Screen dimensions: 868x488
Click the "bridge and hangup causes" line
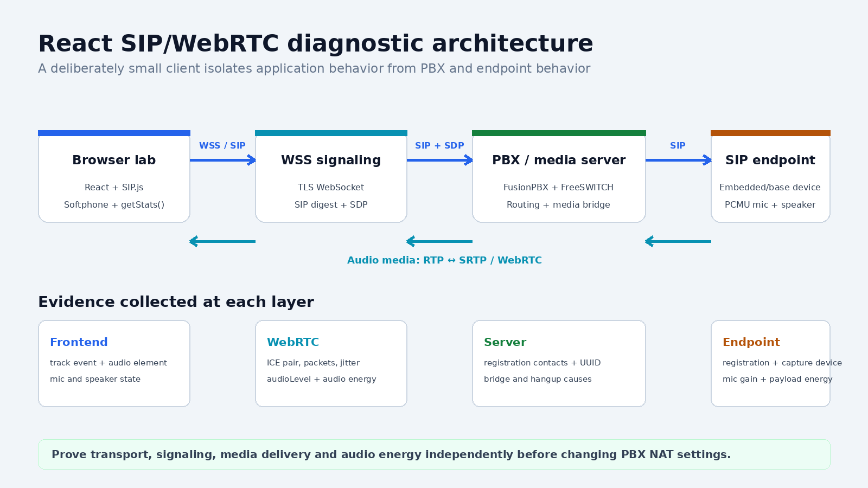(538, 379)
